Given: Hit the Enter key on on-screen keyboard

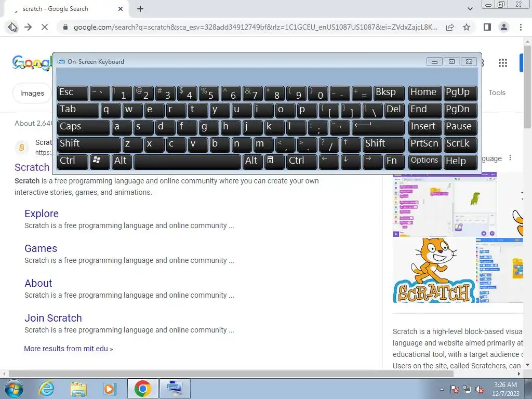Looking at the screenshot, I should pyautogui.click(x=378, y=127).
